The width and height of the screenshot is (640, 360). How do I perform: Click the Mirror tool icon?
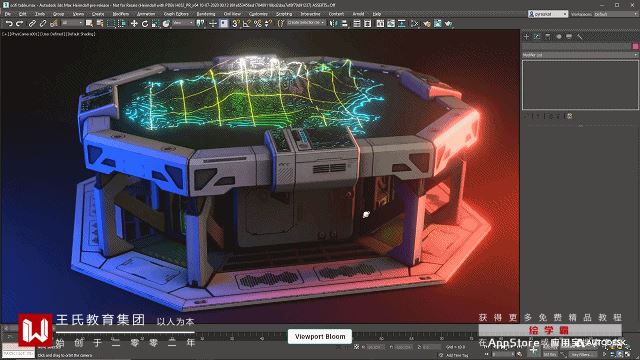(x=333, y=24)
